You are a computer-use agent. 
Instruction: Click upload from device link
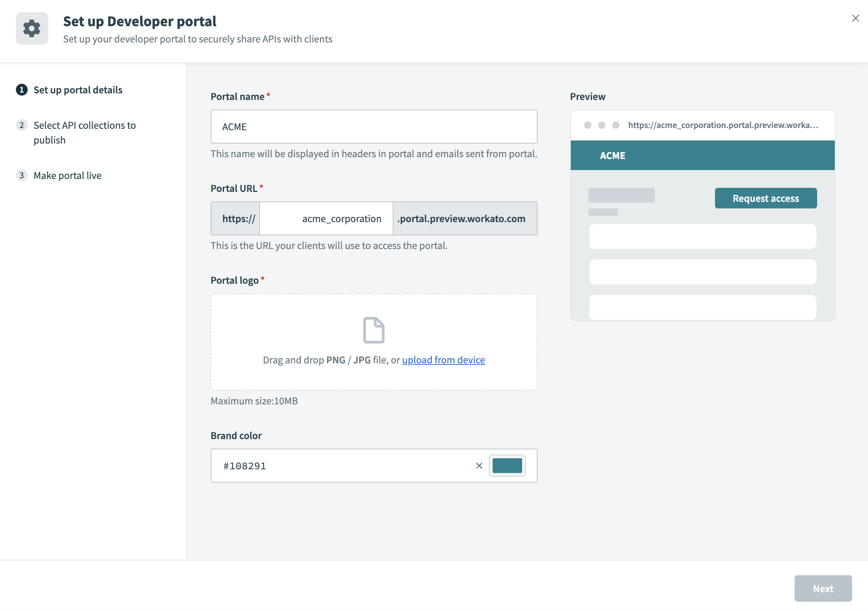[x=444, y=359]
